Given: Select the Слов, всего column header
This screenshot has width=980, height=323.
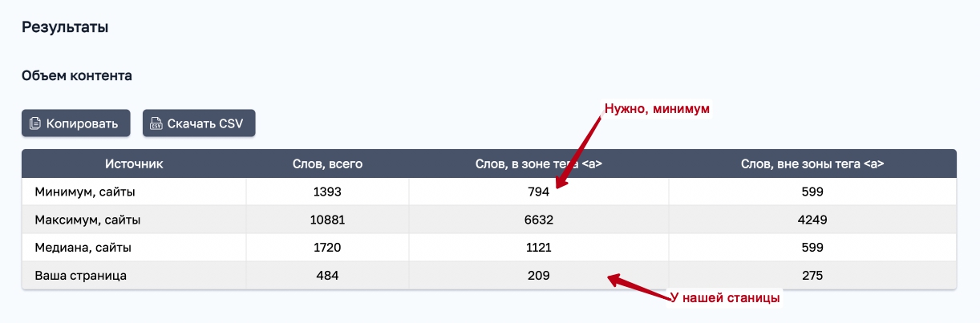Looking at the screenshot, I should [328, 164].
